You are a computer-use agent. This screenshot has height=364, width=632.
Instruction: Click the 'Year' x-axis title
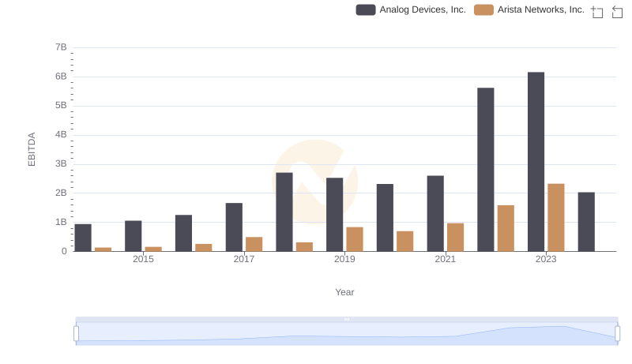pos(344,292)
